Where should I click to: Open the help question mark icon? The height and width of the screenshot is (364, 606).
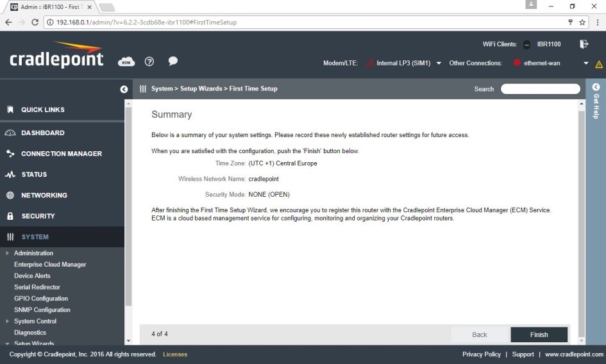click(x=149, y=62)
